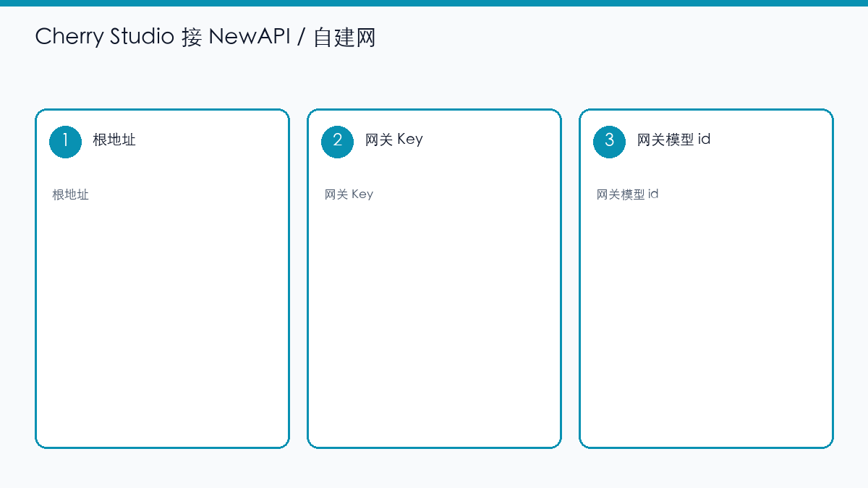This screenshot has height=488, width=868.
Task: Click the step 1 circle badge
Action: [x=66, y=141]
